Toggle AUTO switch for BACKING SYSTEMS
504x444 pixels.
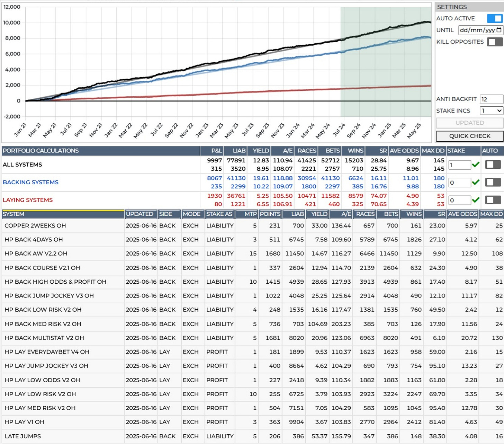[493, 182]
